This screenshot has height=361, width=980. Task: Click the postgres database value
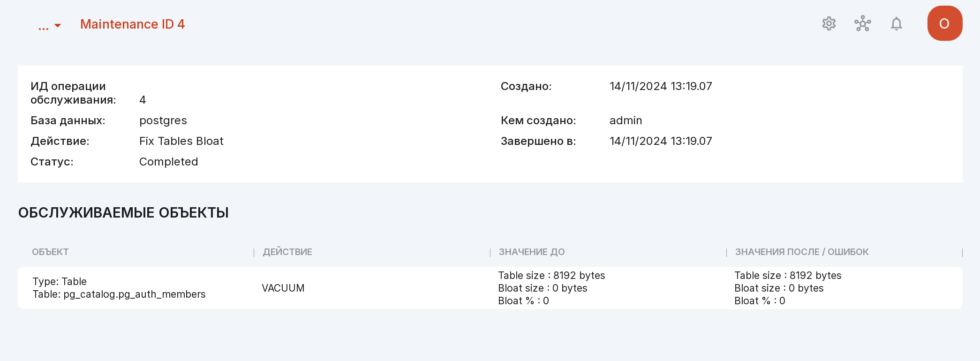pos(163,120)
